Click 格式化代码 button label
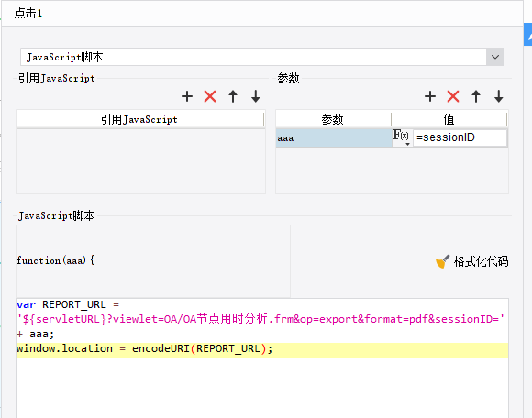532x418 pixels. (x=481, y=261)
